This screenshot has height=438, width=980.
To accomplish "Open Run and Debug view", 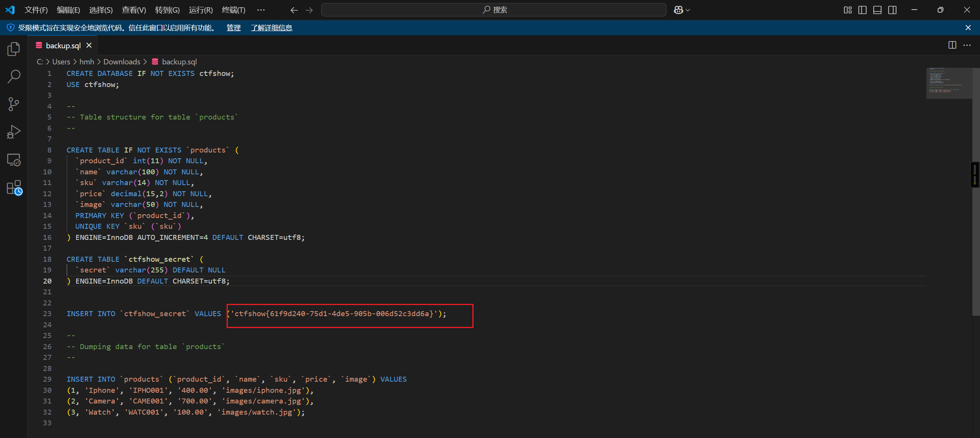I will click(14, 132).
